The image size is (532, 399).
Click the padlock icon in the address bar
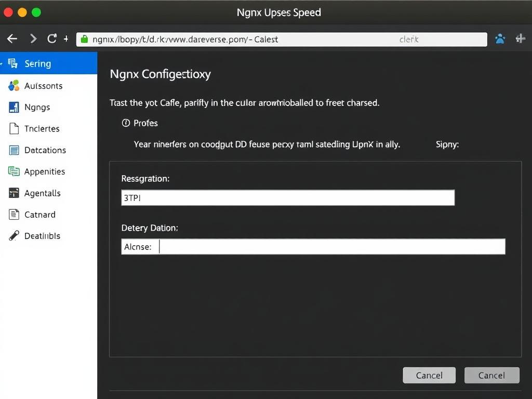point(83,39)
